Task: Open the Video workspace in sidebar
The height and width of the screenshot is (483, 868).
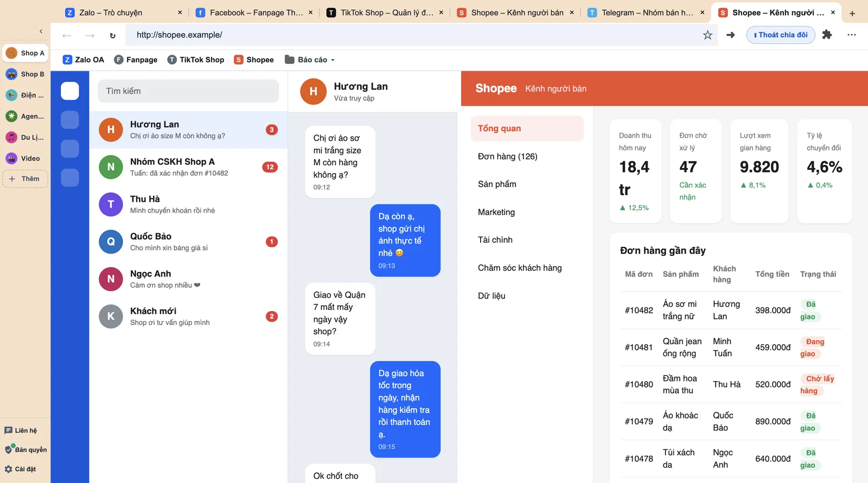Action: click(x=25, y=158)
